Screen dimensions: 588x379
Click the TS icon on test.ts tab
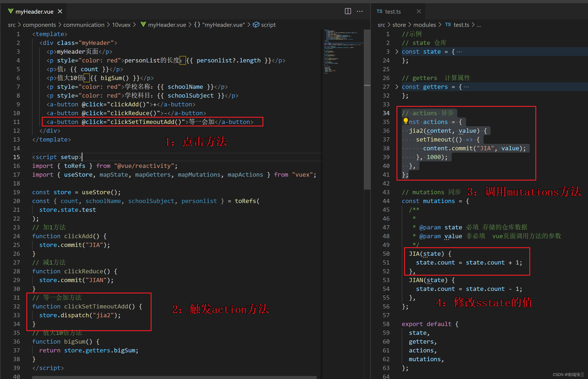point(379,11)
